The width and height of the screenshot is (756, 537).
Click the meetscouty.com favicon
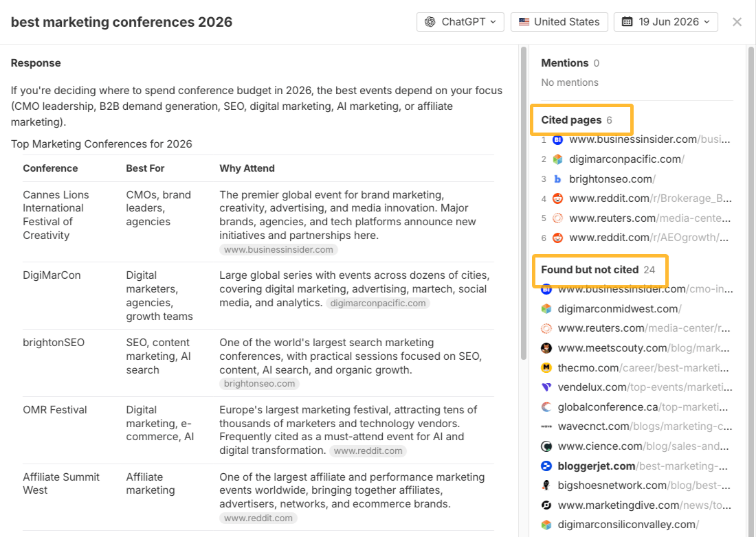click(546, 348)
